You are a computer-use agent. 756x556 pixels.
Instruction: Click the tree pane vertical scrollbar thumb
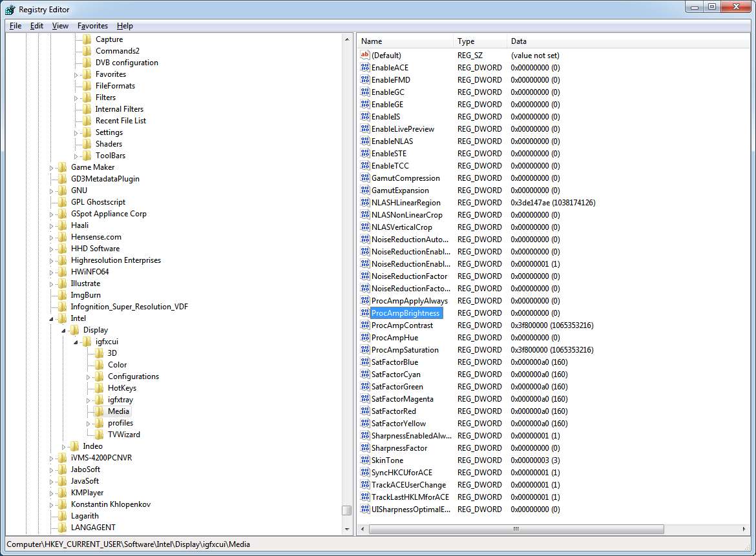point(346,510)
